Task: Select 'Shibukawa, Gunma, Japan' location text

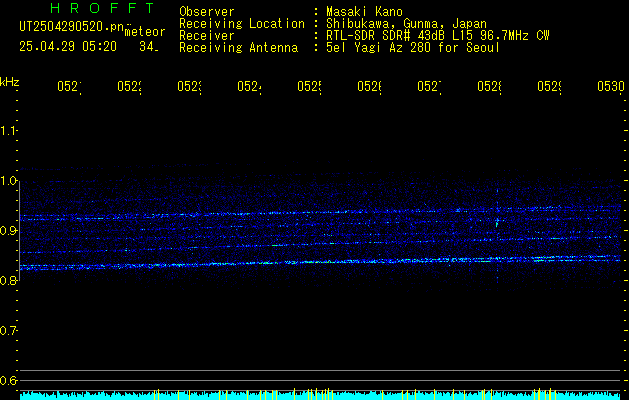Action: coord(406,24)
